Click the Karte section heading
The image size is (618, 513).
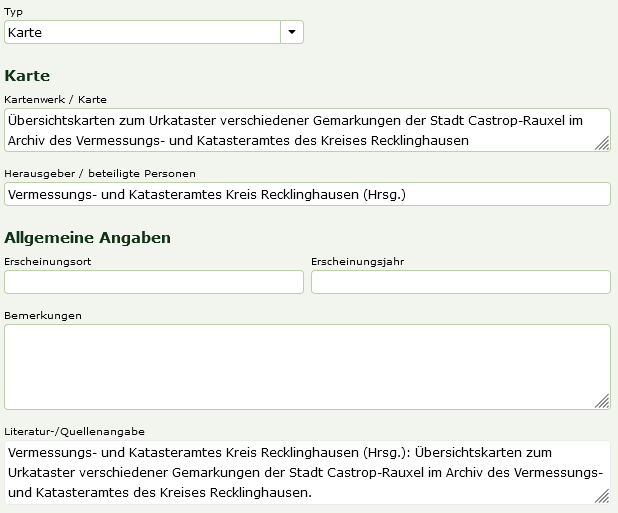tap(27, 76)
